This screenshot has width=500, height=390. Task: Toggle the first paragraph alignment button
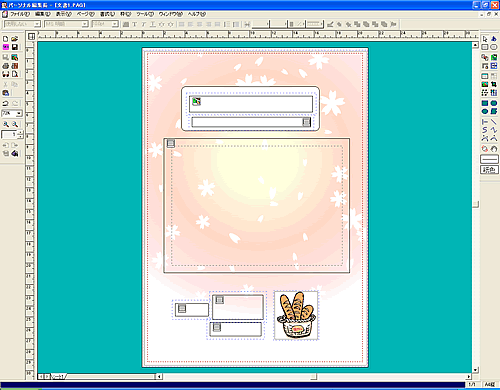[x=182, y=24]
